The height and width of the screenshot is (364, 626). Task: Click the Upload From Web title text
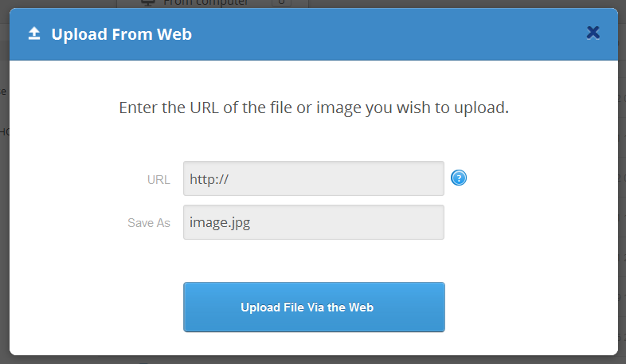tap(121, 34)
